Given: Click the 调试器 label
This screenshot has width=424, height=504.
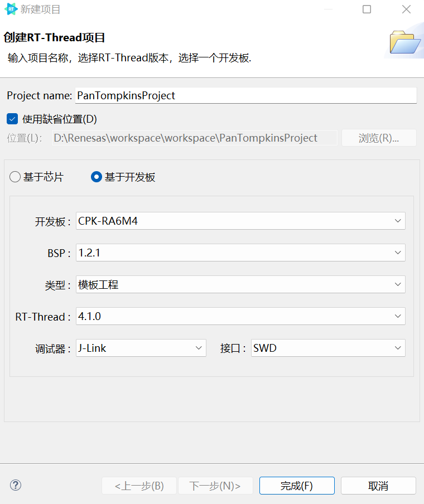Looking at the screenshot, I should coord(53,349).
